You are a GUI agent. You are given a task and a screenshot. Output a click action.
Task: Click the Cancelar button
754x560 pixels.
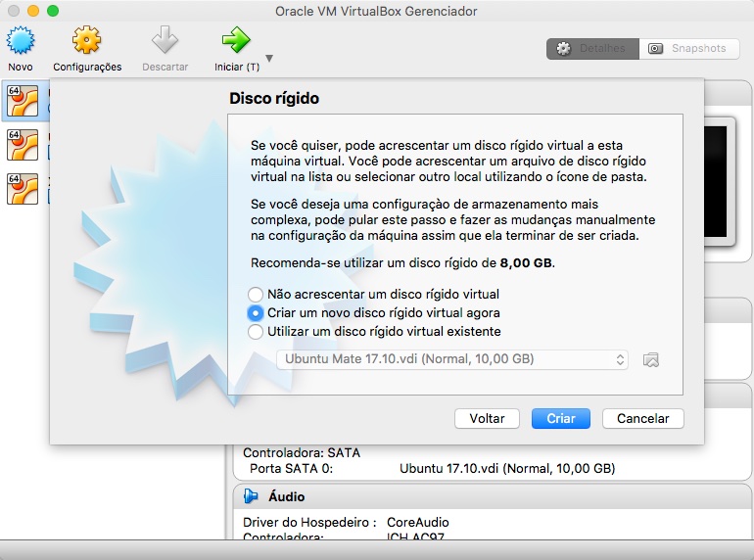(x=642, y=418)
